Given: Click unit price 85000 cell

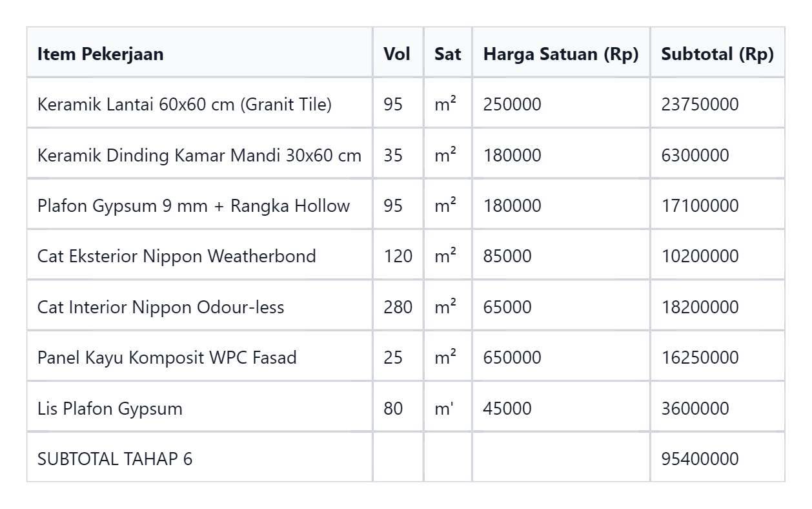Looking at the screenshot, I should (x=561, y=256).
